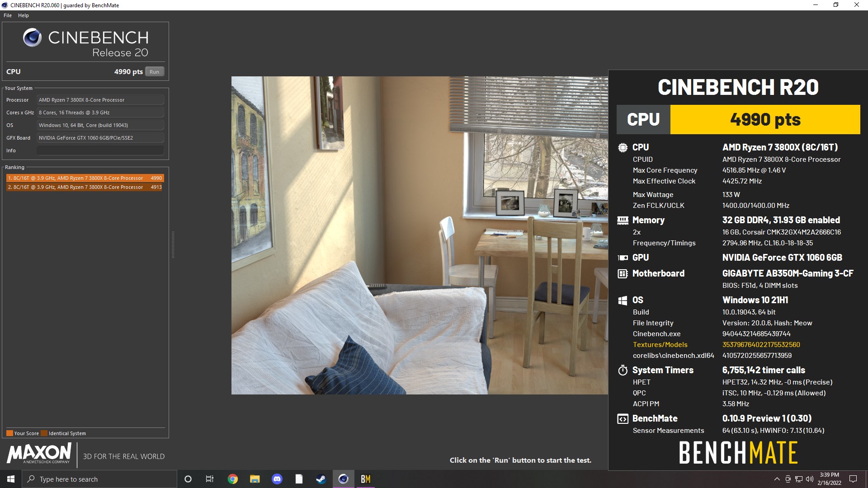This screenshot has width=868, height=488.
Task: Click the volume speaker tray icon
Action: (809, 479)
